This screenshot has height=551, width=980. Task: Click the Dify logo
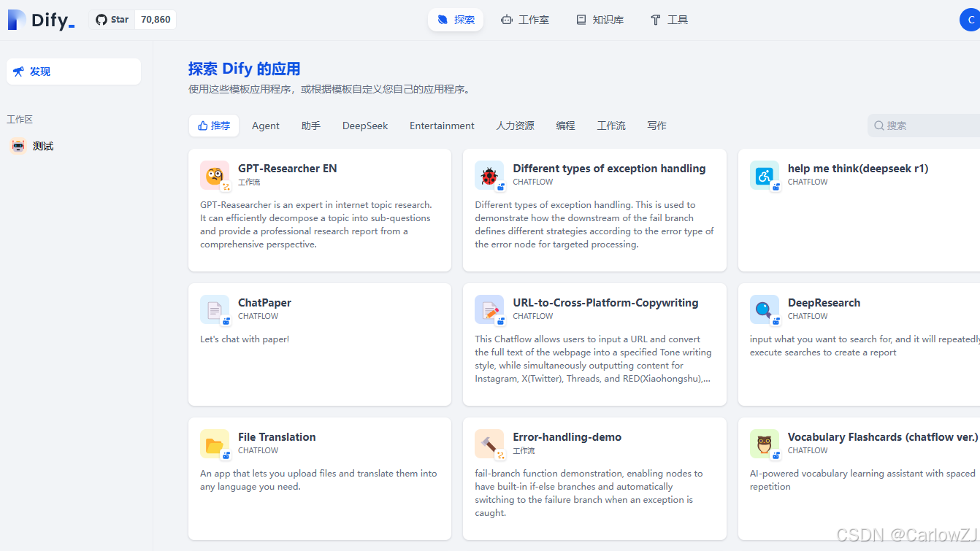[41, 20]
